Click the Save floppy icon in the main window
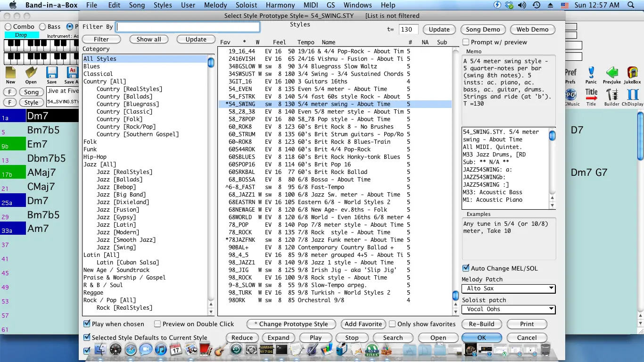 (x=52, y=73)
